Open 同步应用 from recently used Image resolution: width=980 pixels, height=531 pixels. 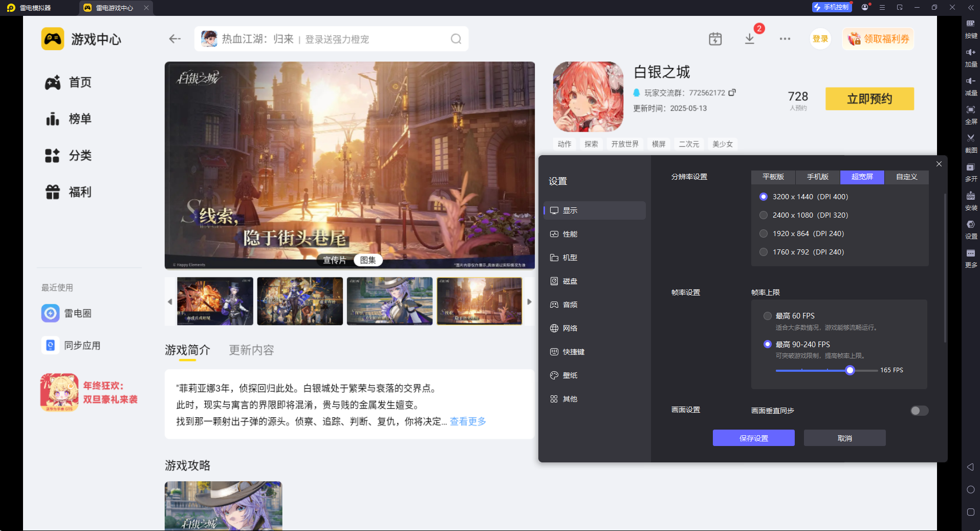click(71, 346)
